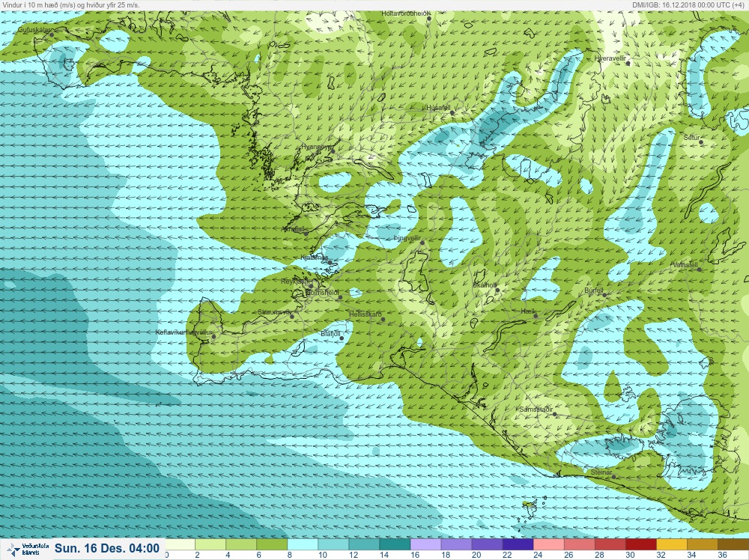
Task: Click the Setur station label
Action: tap(691, 138)
